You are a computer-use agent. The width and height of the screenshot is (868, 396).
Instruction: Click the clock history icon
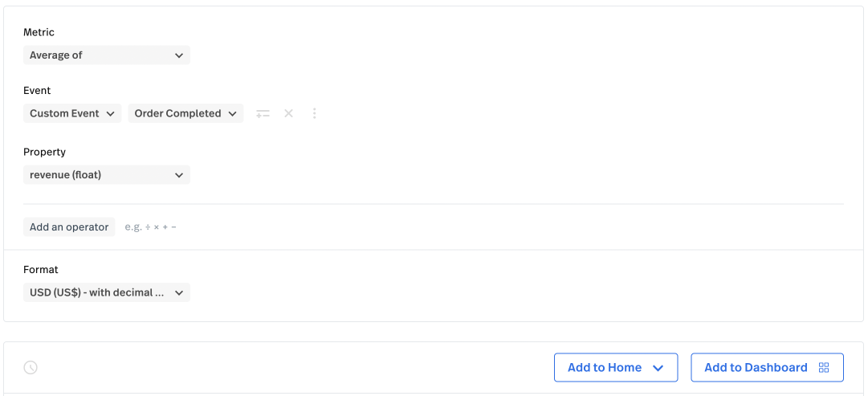[x=31, y=367]
